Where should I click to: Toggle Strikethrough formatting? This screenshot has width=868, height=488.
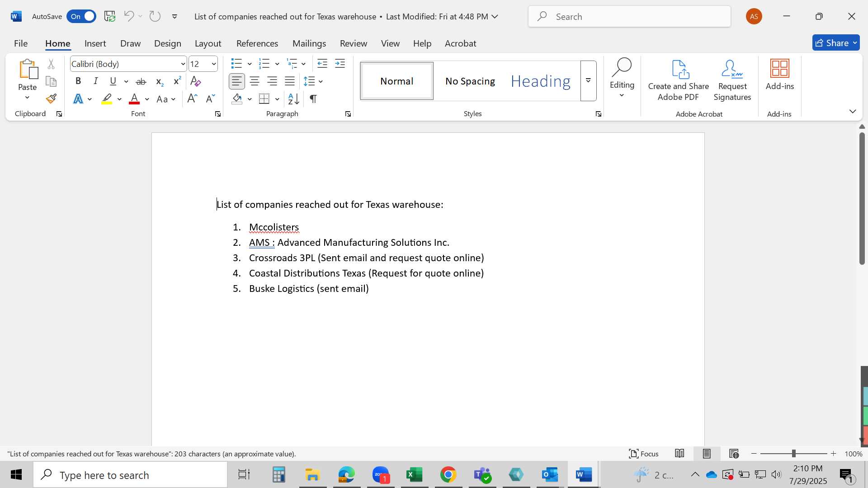141,81
